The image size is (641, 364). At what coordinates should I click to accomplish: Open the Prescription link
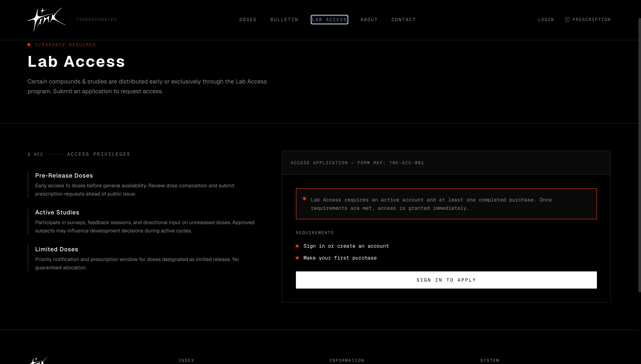click(591, 19)
